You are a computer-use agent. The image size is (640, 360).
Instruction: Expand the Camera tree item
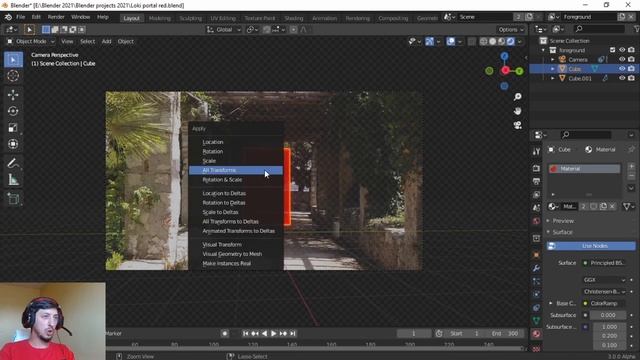(x=553, y=60)
